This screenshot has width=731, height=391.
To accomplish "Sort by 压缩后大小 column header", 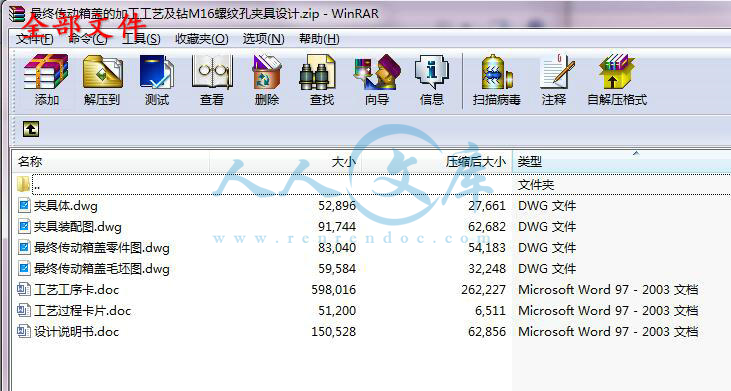I will pyautogui.click(x=436, y=162).
